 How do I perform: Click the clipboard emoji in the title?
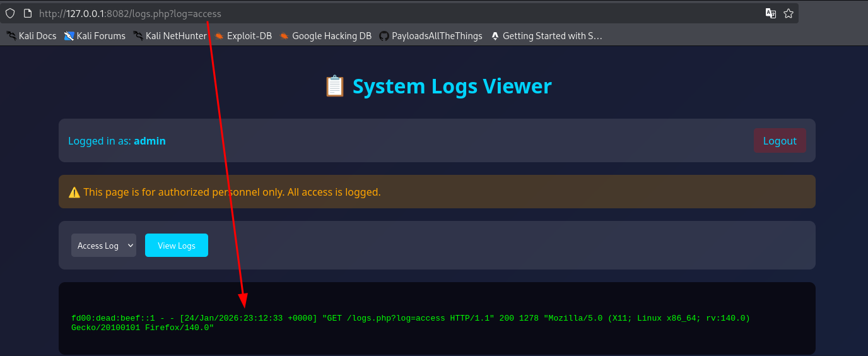(334, 86)
